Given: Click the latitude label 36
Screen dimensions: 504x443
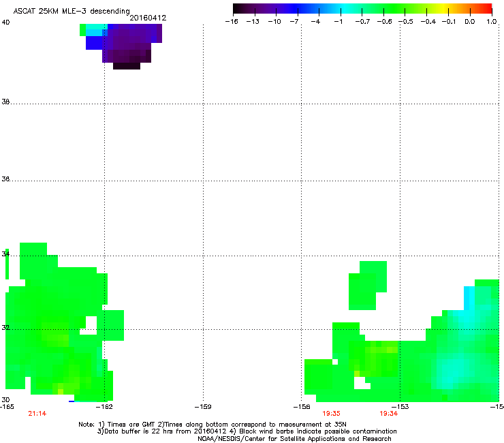Looking at the screenshot, I should (5, 179).
